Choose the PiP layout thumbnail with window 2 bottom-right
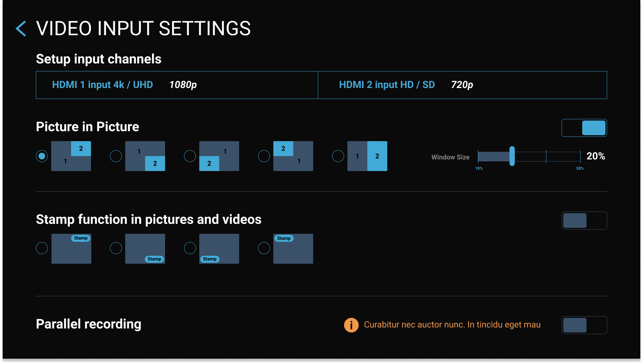This screenshot has height=364, width=643. (145, 156)
